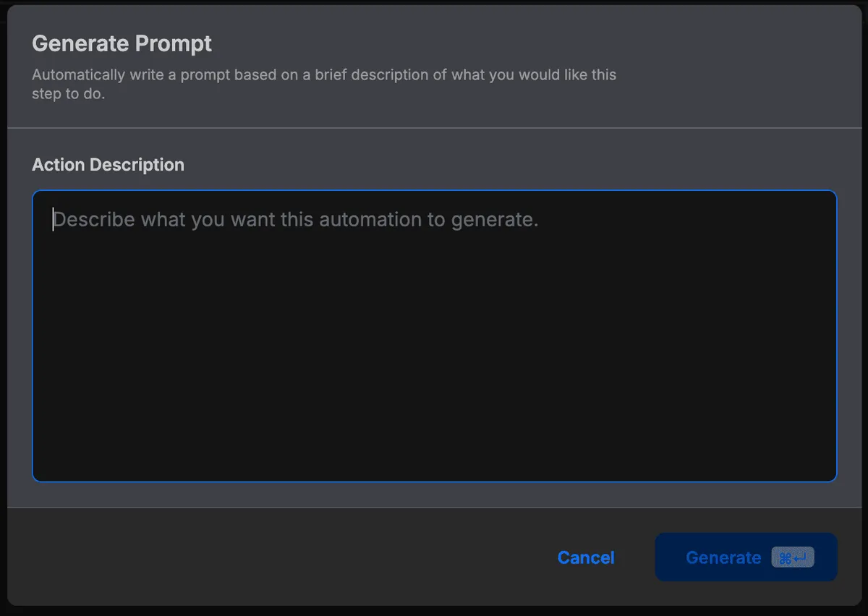This screenshot has height=616, width=868.
Task: Submit the prompt with the Generate button
Action: [x=746, y=557]
